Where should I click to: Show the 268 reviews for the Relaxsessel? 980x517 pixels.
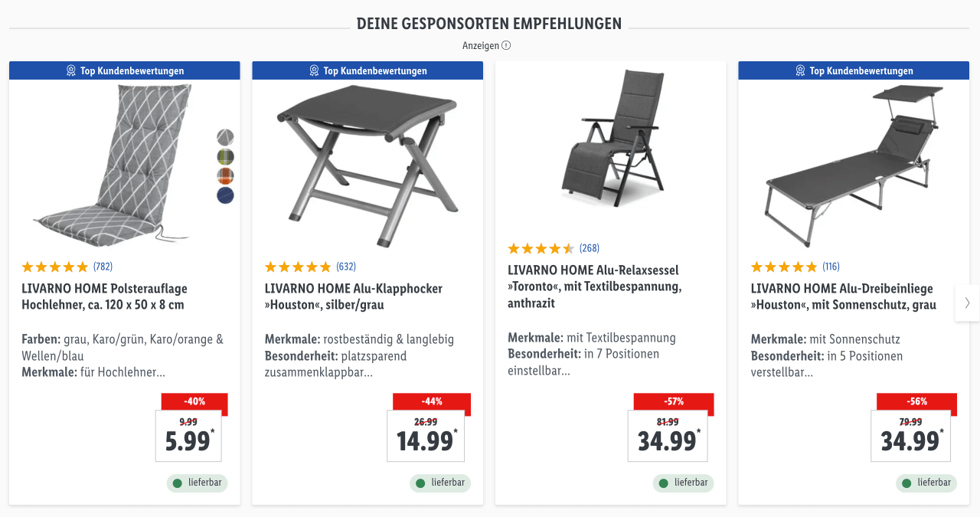tap(590, 248)
